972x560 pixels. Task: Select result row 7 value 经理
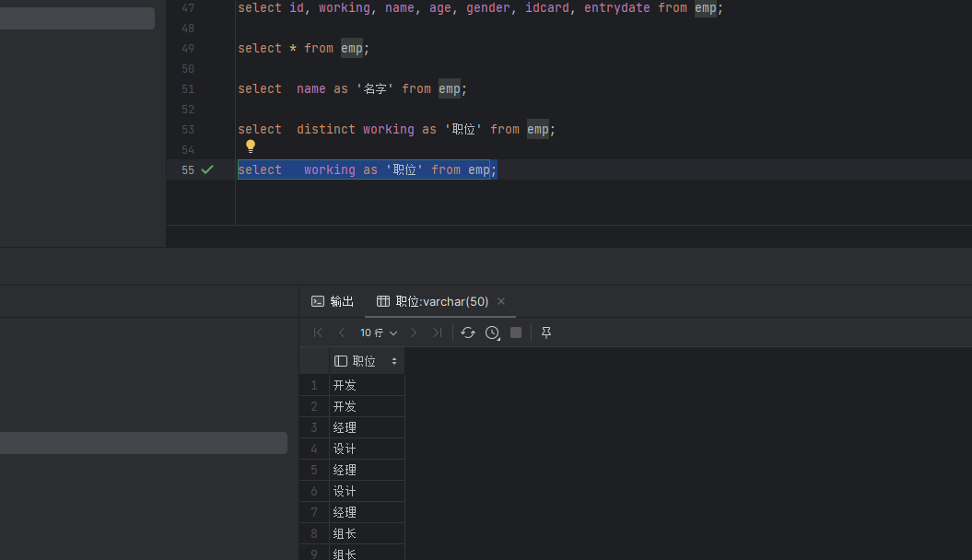pyautogui.click(x=367, y=512)
